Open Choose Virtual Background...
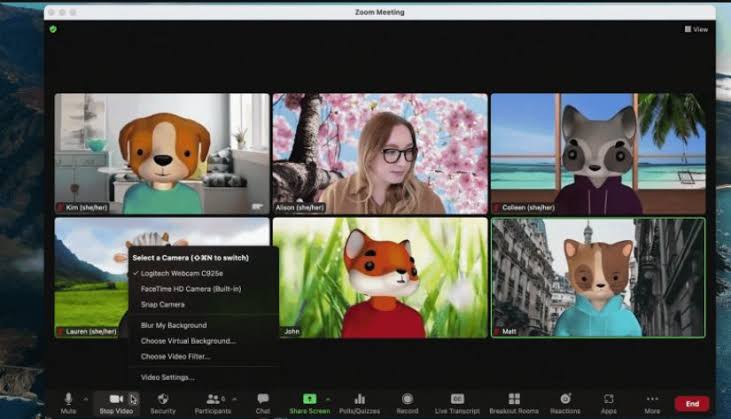Viewport: 731px width, 419px height. pos(188,341)
